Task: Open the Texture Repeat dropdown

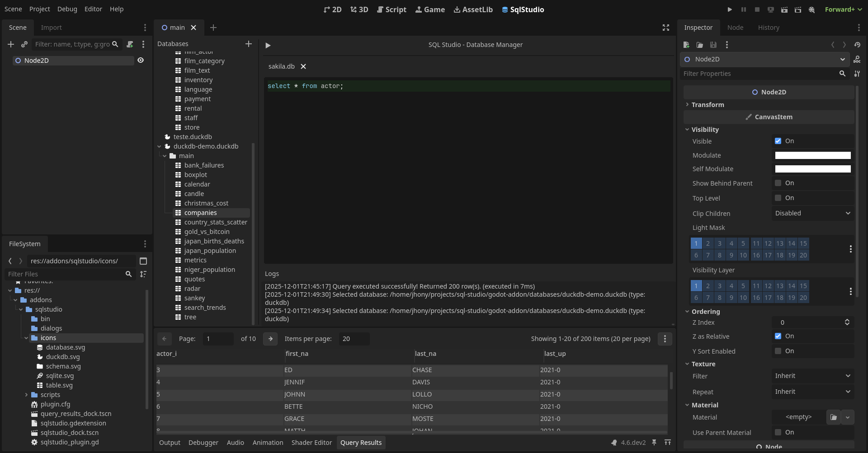Action: pyautogui.click(x=813, y=392)
